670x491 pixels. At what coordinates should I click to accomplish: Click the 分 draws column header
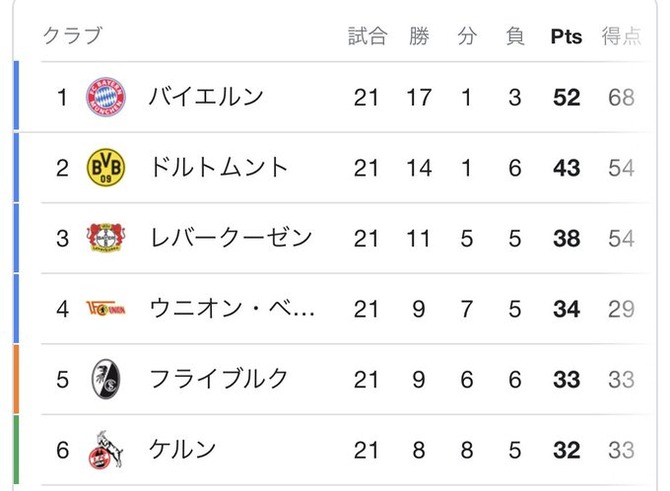tap(467, 37)
